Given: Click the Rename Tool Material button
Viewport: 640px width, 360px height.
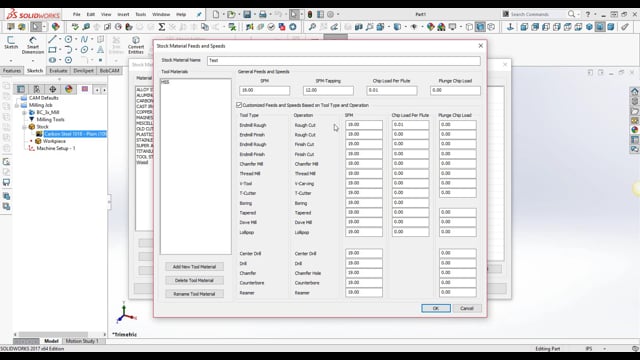Looking at the screenshot, I should (x=194, y=294).
